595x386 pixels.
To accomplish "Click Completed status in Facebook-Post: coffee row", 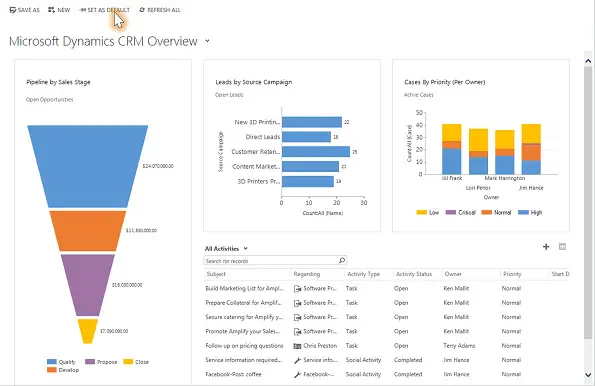I will tap(408, 374).
